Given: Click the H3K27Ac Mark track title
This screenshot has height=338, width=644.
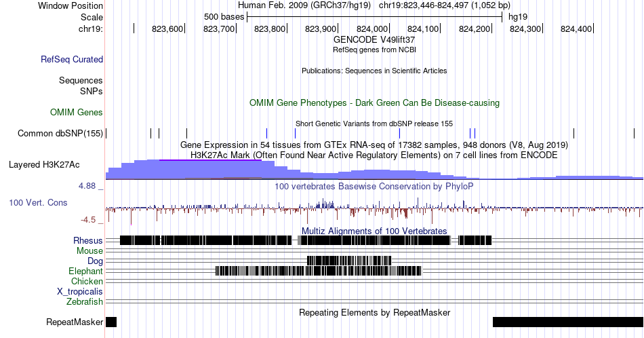Looking at the screenshot, I should [374, 155].
